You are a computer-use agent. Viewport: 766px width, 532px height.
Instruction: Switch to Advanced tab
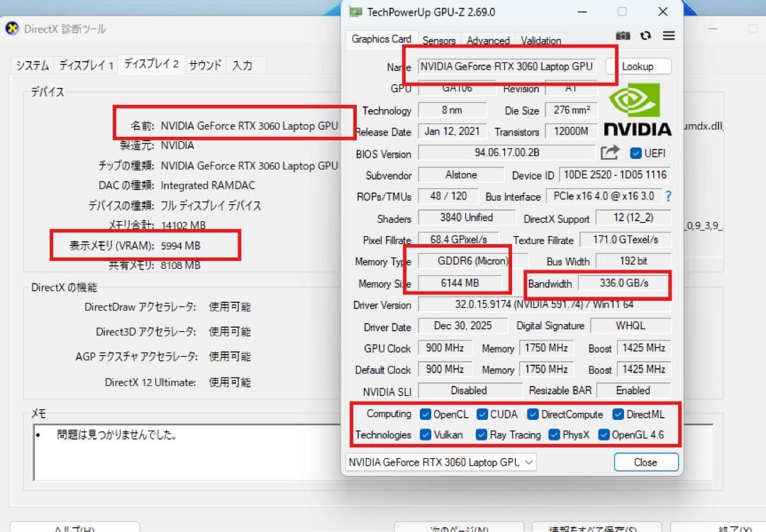click(488, 40)
